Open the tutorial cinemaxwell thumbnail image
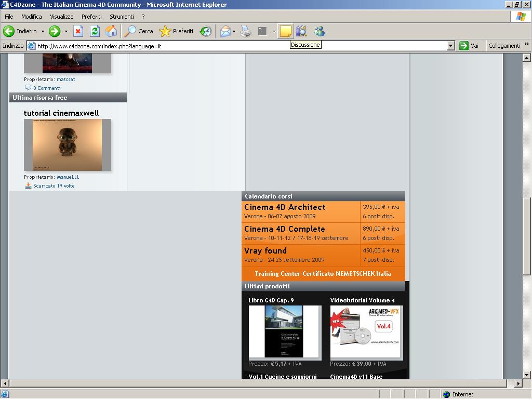Image resolution: width=532 pixels, height=399 pixels. pyautogui.click(x=67, y=145)
